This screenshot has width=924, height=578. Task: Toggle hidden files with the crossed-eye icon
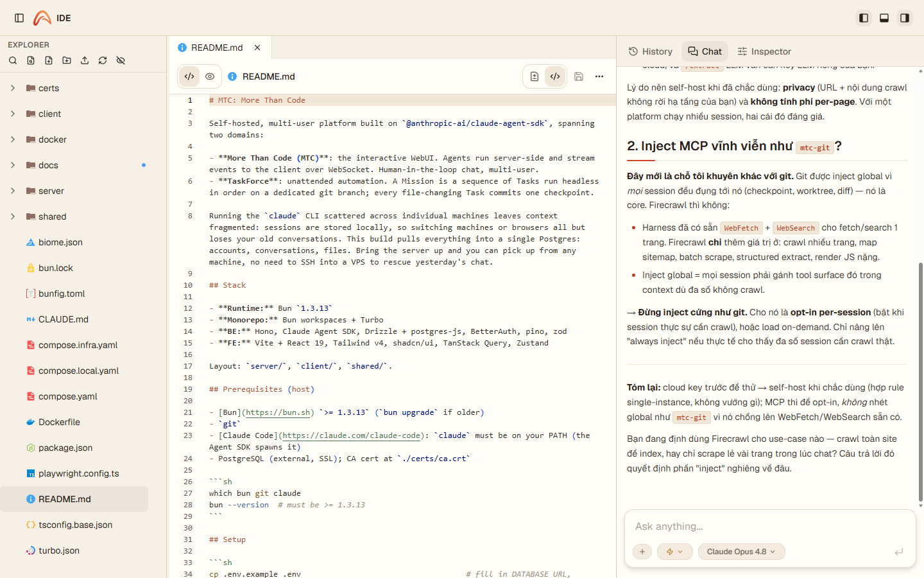pos(121,60)
